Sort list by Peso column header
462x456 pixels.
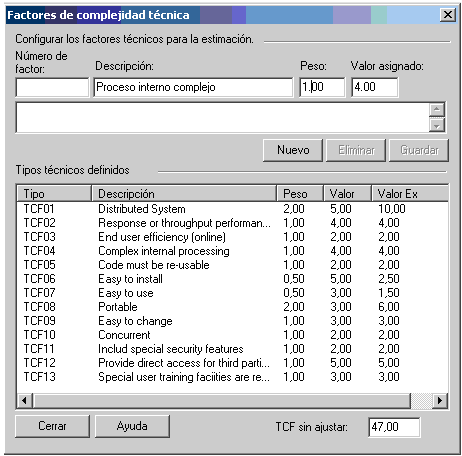[x=300, y=194]
